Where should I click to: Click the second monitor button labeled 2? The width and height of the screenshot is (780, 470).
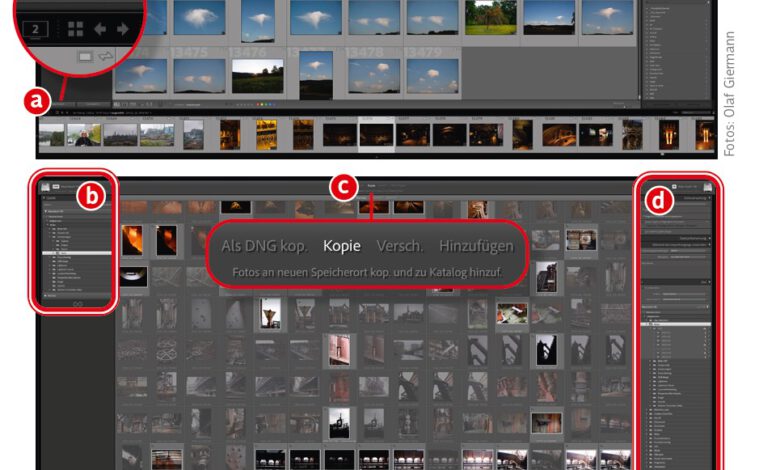(36, 29)
